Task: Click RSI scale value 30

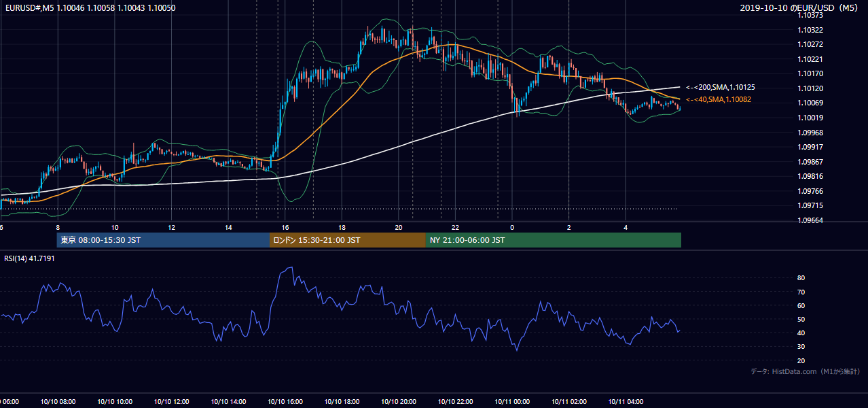Action: click(x=801, y=347)
